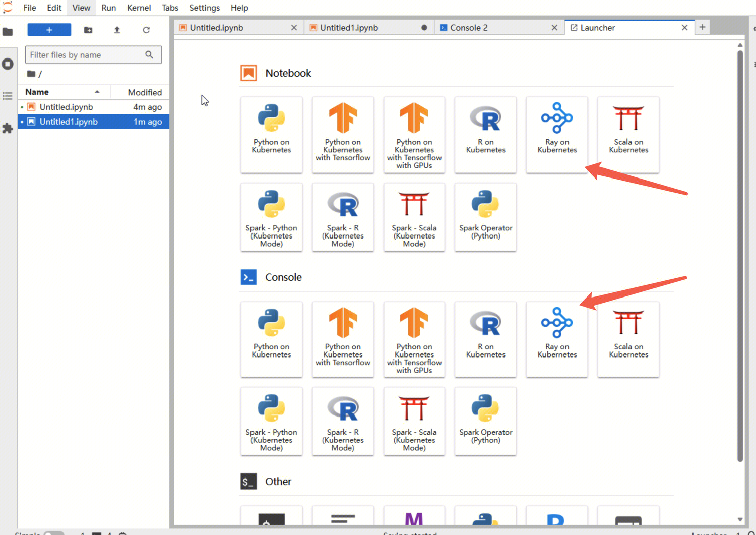
Task: Open the Tabs menu
Action: pyautogui.click(x=170, y=8)
